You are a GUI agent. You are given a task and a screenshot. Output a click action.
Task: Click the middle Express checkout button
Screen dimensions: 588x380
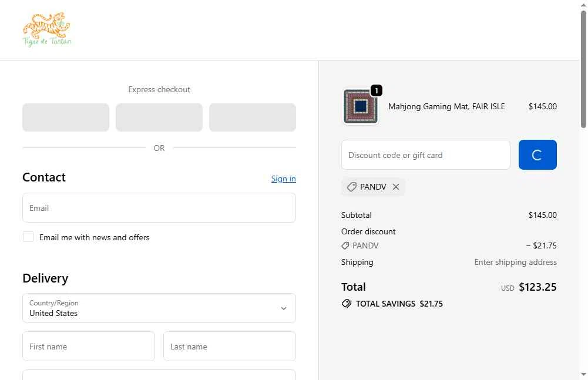coord(159,117)
